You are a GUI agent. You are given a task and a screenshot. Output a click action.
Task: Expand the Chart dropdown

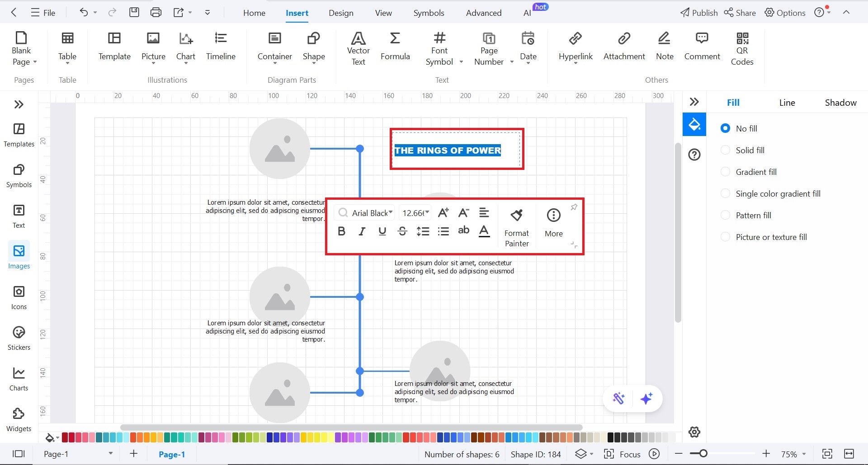click(x=185, y=63)
